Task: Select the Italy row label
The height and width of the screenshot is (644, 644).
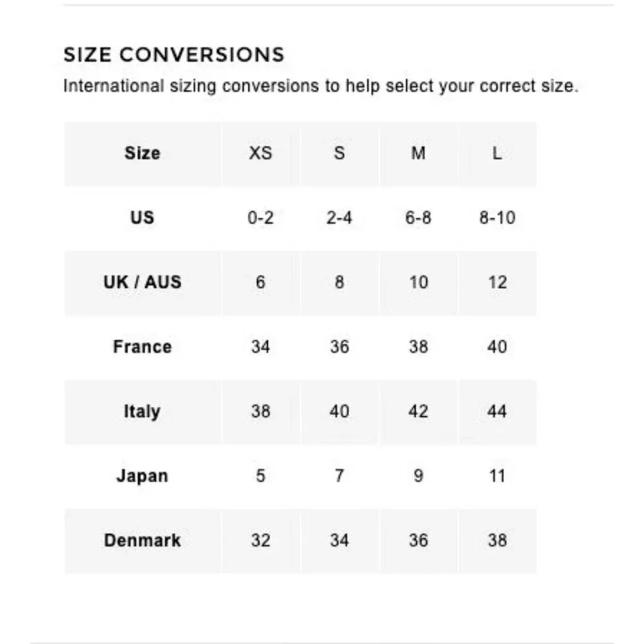Action: point(142,411)
